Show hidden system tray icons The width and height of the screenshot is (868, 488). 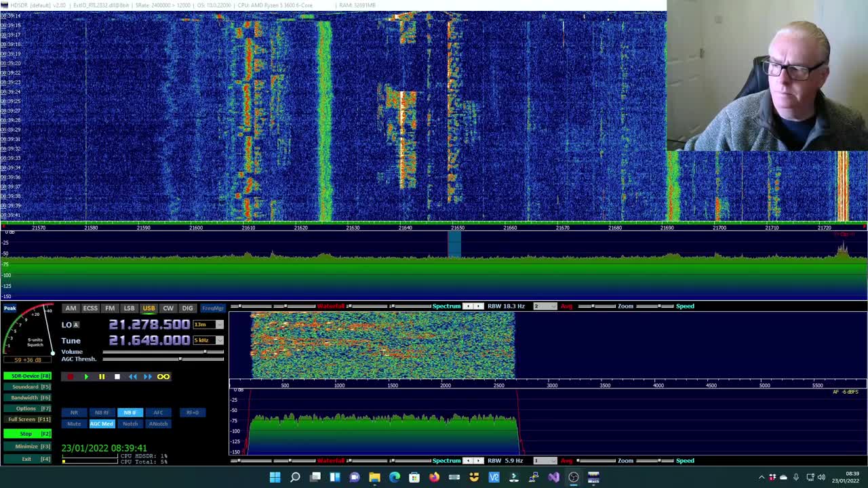[762, 477]
